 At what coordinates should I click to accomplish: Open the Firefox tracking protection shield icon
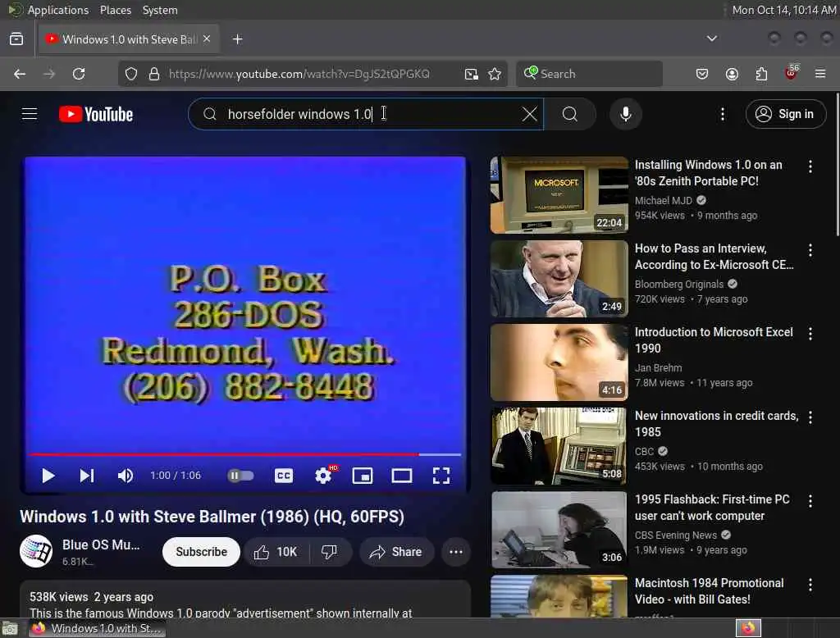pos(131,73)
